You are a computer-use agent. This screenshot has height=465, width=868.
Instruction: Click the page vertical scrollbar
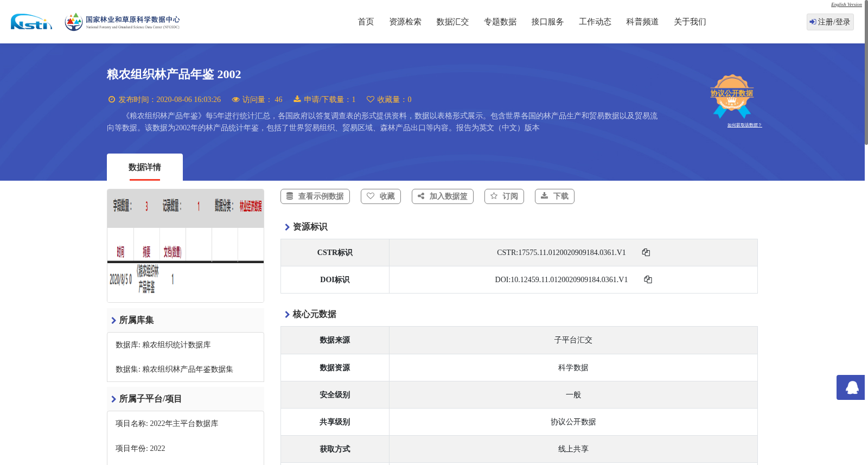coord(866,73)
